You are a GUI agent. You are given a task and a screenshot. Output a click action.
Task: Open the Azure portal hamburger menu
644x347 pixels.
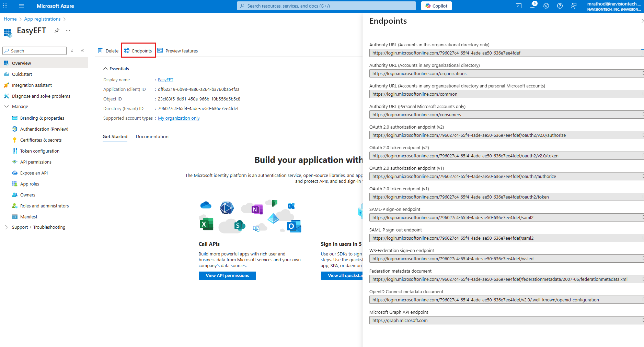[x=22, y=6]
